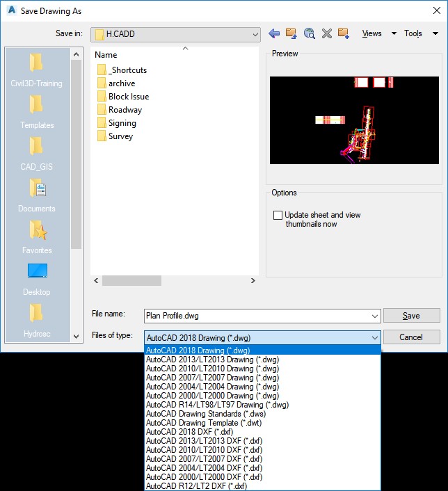
Task: Select the archive folder
Action: [116, 83]
